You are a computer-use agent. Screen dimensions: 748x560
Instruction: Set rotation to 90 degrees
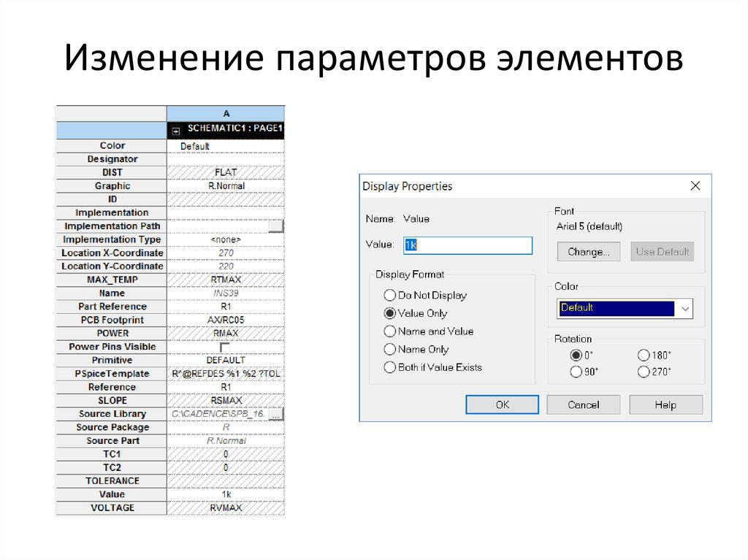(x=578, y=372)
